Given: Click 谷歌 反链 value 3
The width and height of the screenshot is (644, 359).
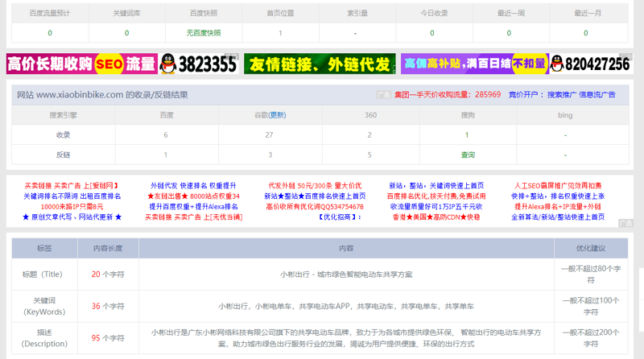Looking at the screenshot, I should tap(270, 155).
